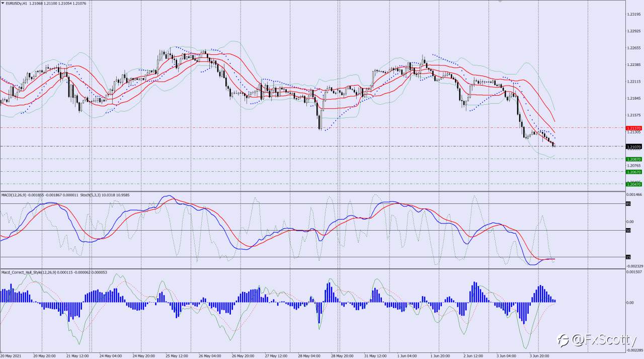The width and height of the screenshot is (644, 359).
Task: Click time axis label 26 May 04:00
Action: coord(210,356)
